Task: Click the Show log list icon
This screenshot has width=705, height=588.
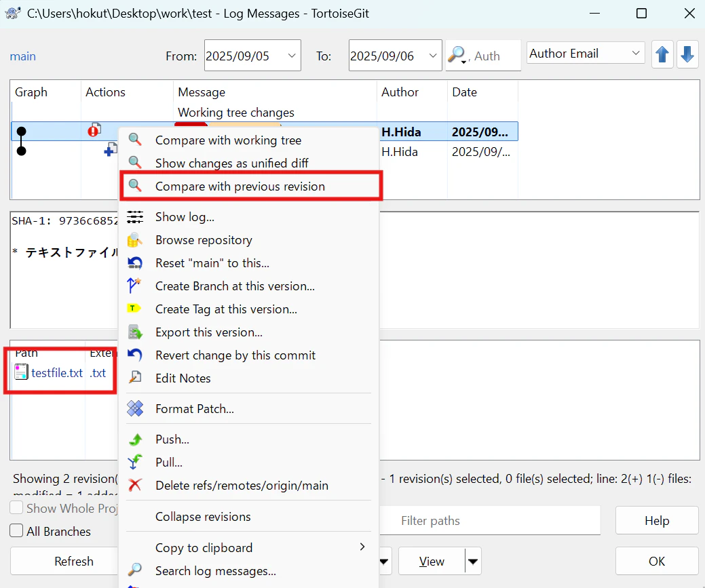Action: 135,216
